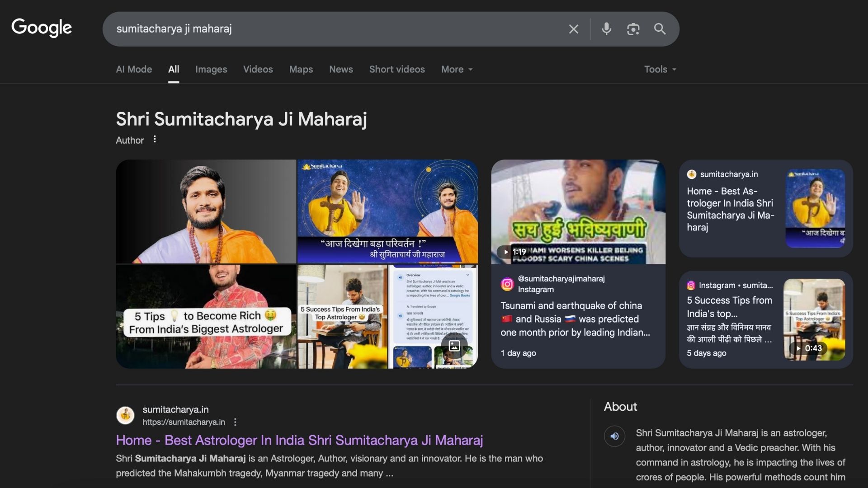The height and width of the screenshot is (488, 868).
Task: Open AI Mode tab
Action: click(134, 69)
